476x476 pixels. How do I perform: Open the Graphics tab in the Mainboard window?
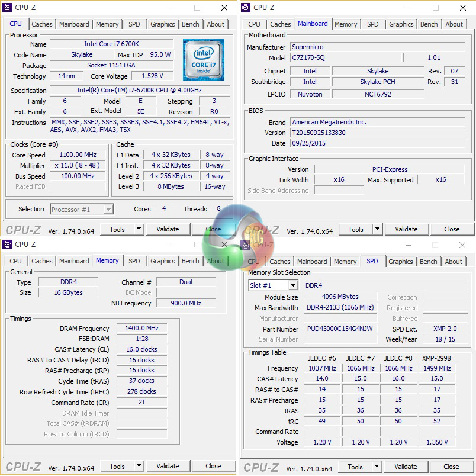[401, 24]
